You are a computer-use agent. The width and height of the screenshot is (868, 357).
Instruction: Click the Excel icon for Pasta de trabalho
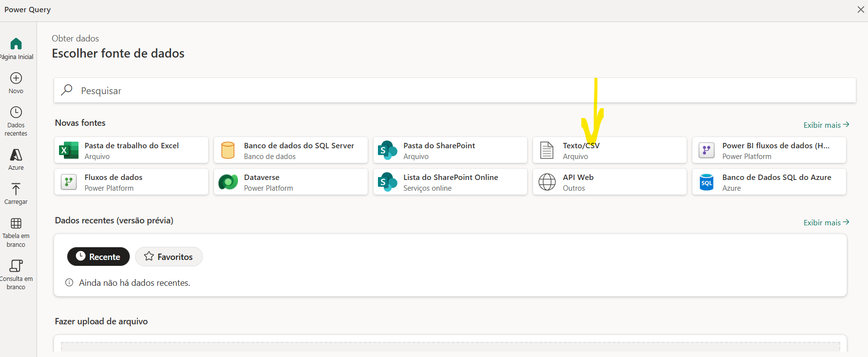pyautogui.click(x=69, y=150)
